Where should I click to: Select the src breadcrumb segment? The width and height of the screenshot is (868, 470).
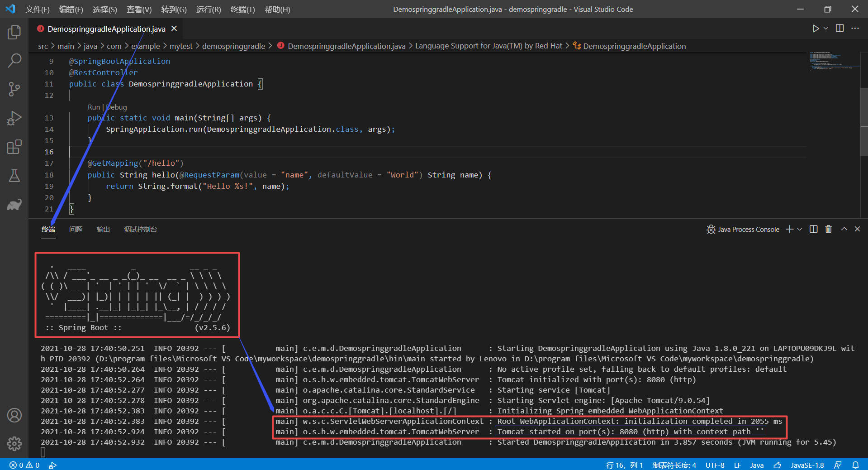[43, 46]
